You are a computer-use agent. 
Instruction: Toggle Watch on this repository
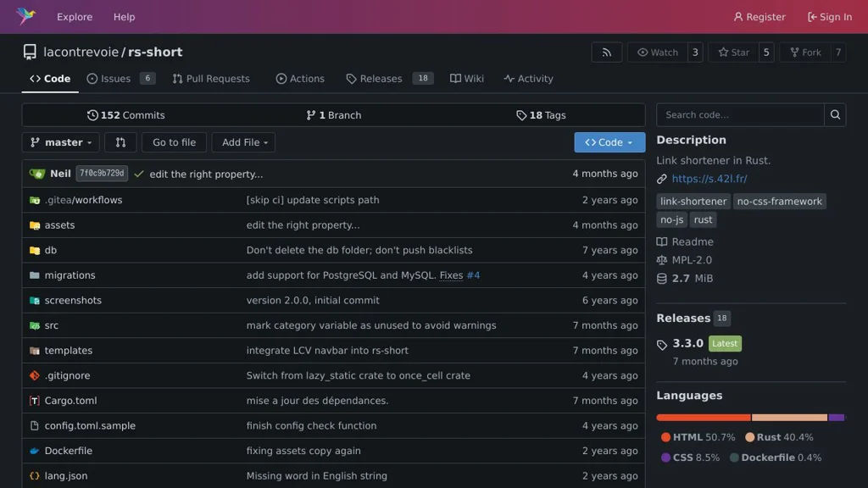click(658, 53)
